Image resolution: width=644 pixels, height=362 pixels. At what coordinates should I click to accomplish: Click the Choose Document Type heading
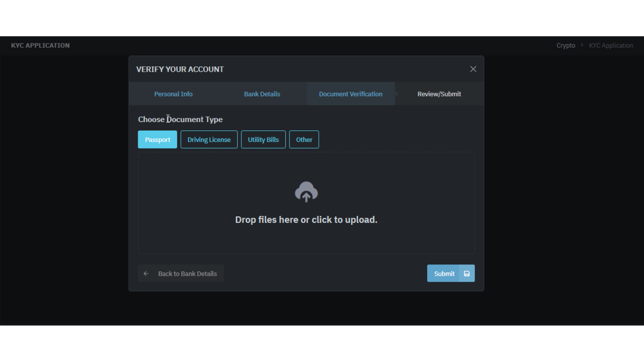180,120
